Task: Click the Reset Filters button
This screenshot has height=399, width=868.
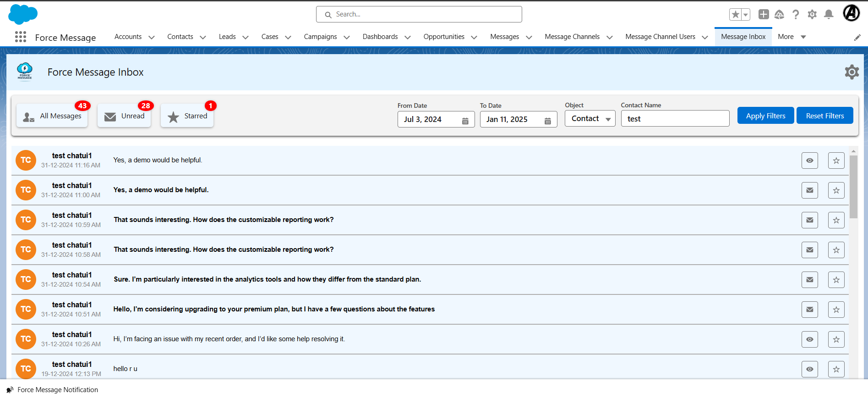Action: tap(824, 116)
